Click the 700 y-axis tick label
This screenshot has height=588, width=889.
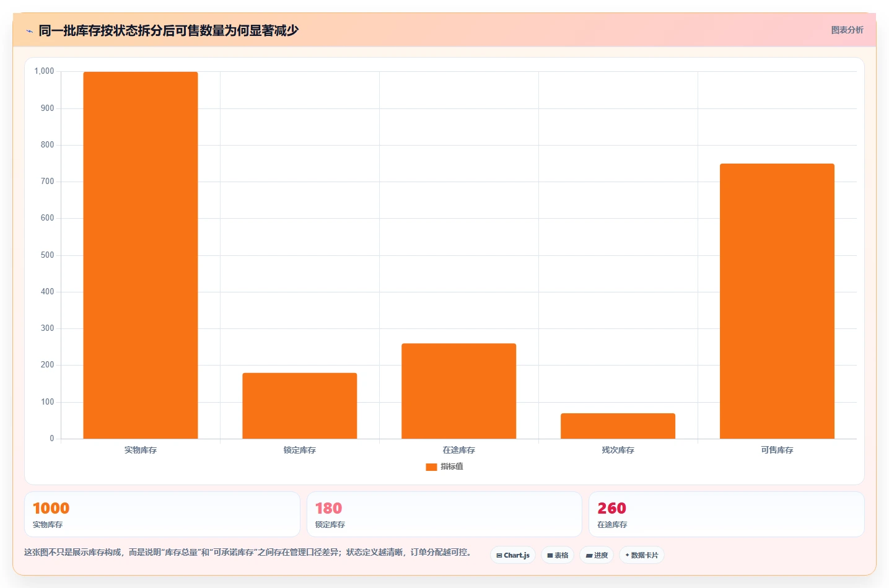48,182
